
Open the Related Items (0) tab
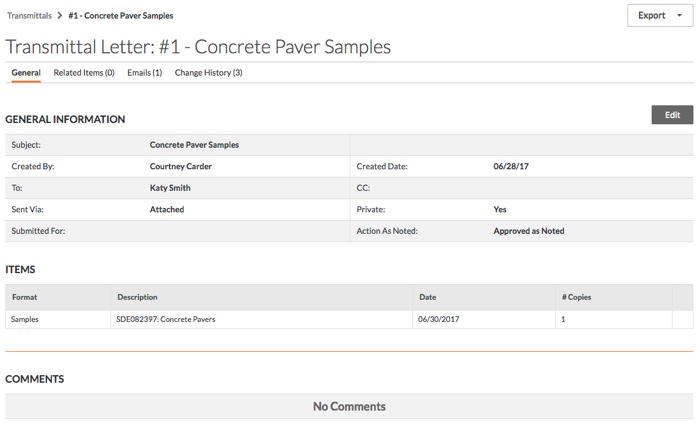(84, 73)
